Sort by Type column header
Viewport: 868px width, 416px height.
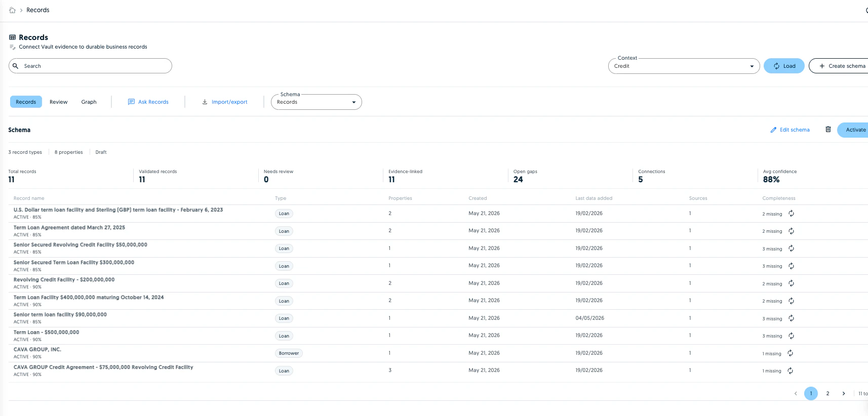[281, 198]
